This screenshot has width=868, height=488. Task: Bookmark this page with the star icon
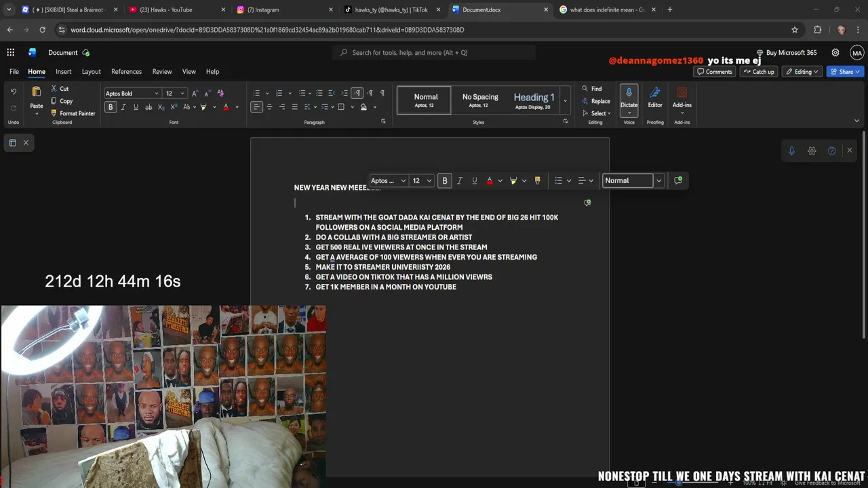coord(795,30)
